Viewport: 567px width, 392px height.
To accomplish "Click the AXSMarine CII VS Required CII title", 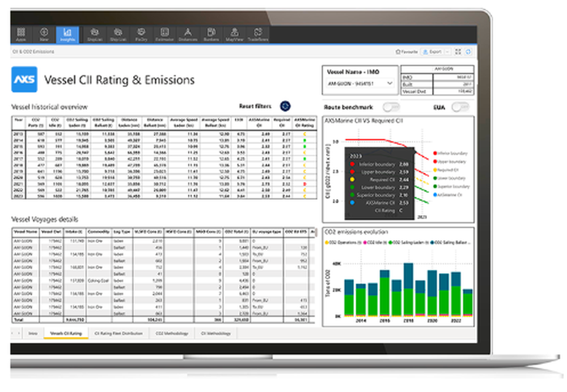I will pyautogui.click(x=363, y=121).
